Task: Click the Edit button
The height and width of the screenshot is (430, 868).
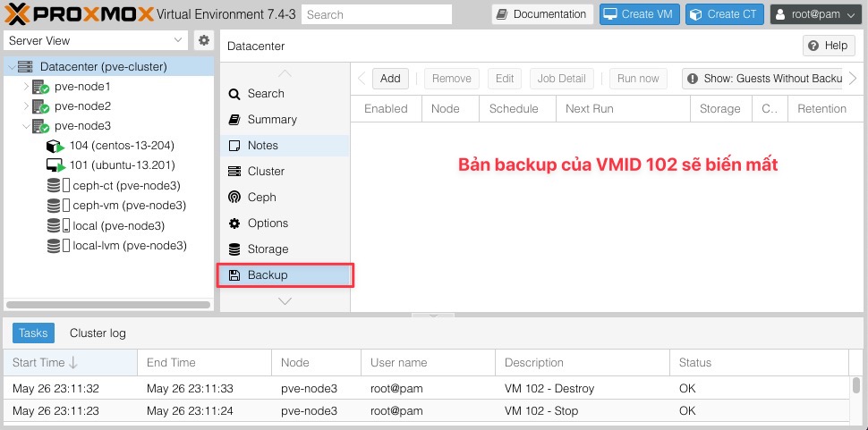Action: pos(505,79)
